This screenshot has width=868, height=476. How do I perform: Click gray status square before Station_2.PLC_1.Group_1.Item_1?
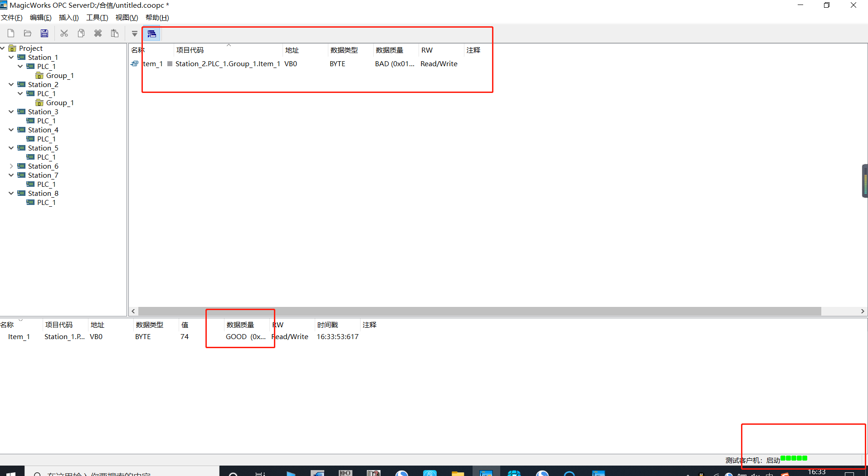click(170, 63)
